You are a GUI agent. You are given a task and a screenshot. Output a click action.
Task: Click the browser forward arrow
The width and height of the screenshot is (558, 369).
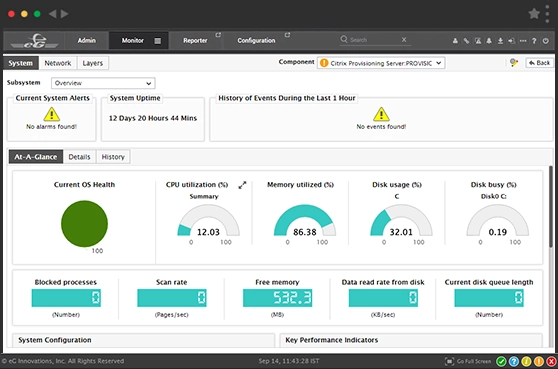(x=64, y=14)
